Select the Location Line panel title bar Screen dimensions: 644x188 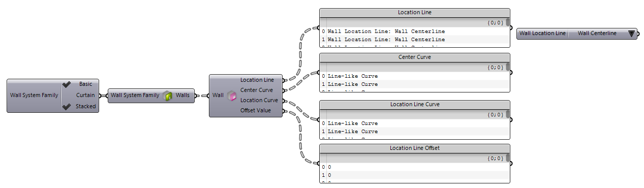414,12
